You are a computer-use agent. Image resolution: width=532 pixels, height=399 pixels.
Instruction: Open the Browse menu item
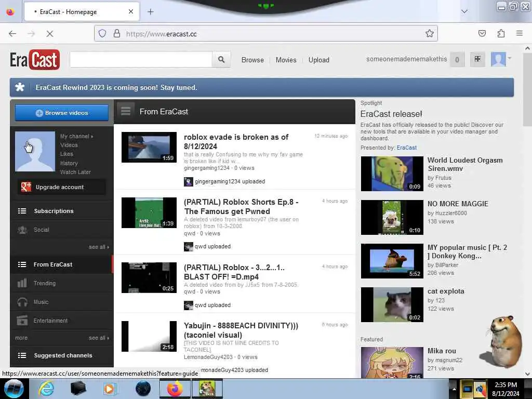click(x=252, y=60)
